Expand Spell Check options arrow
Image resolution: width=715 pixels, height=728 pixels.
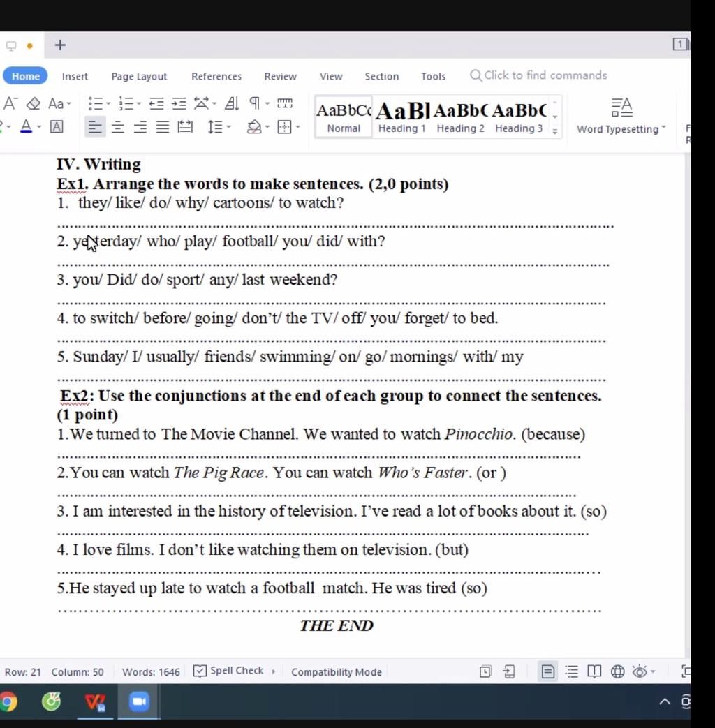click(x=273, y=671)
